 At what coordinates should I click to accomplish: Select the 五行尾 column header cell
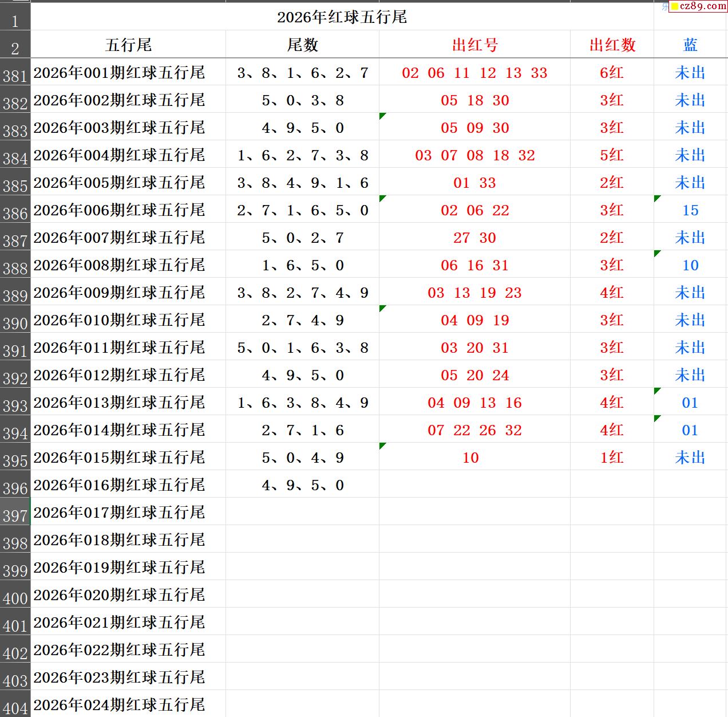coord(128,45)
